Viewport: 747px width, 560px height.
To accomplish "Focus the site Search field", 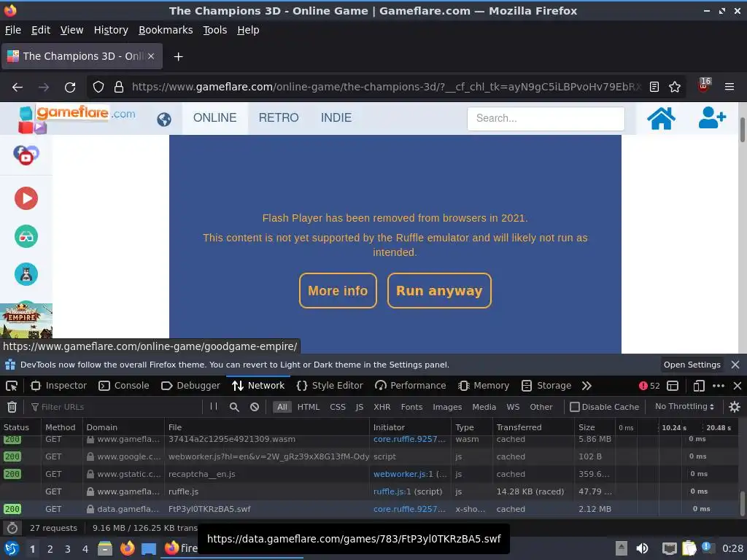I will [x=546, y=119].
